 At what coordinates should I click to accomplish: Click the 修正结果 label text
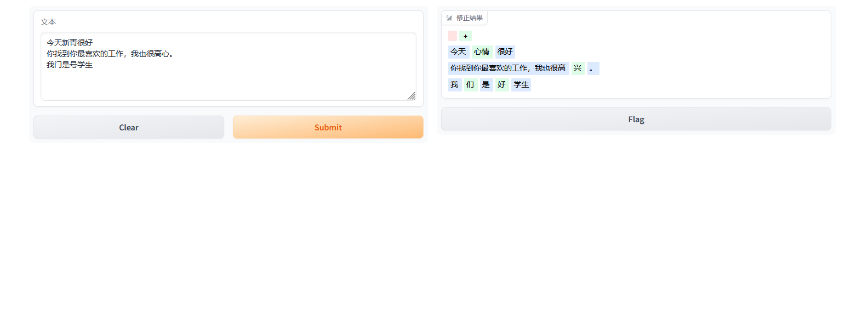(x=470, y=18)
